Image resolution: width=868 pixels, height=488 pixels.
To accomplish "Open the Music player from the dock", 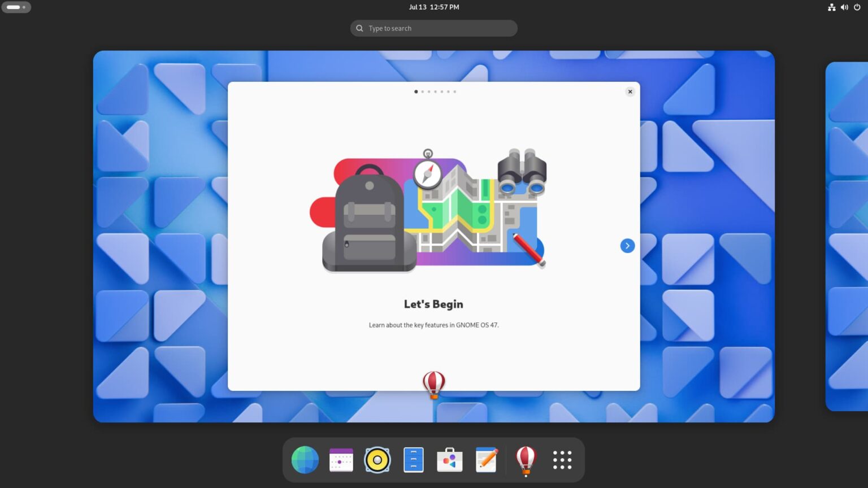I will coord(377,460).
